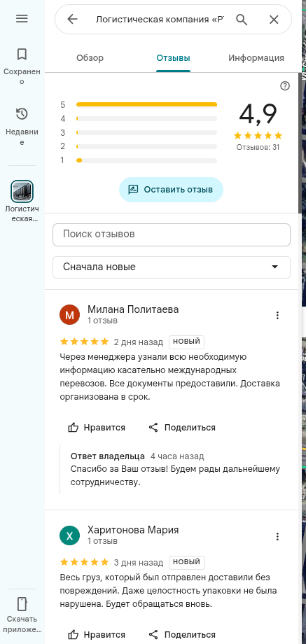This screenshot has height=644, width=306.
Task: Switch to the Обзор tab
Action: click(x=90, y=58)
